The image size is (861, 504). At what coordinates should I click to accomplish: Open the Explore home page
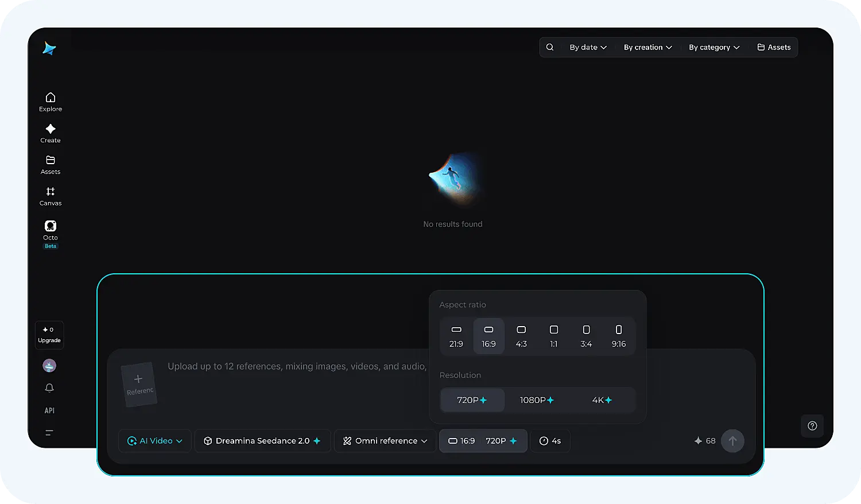(x=51, y=102)
